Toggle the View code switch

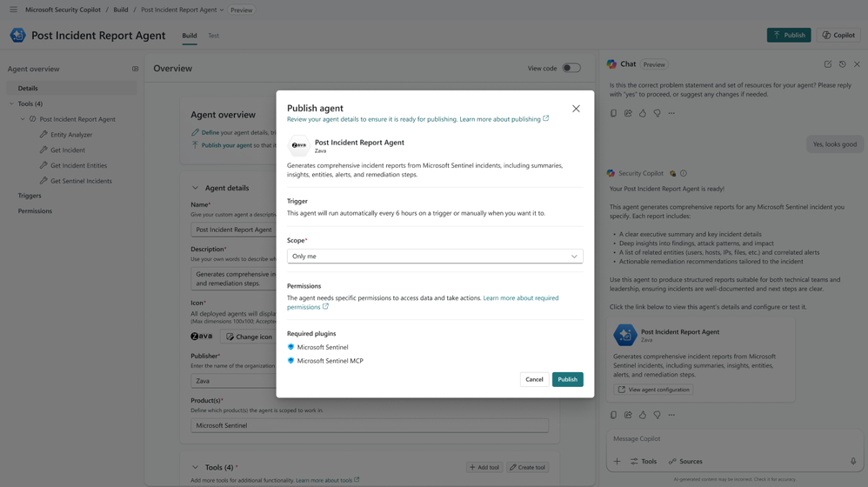(x=571, y=68)
